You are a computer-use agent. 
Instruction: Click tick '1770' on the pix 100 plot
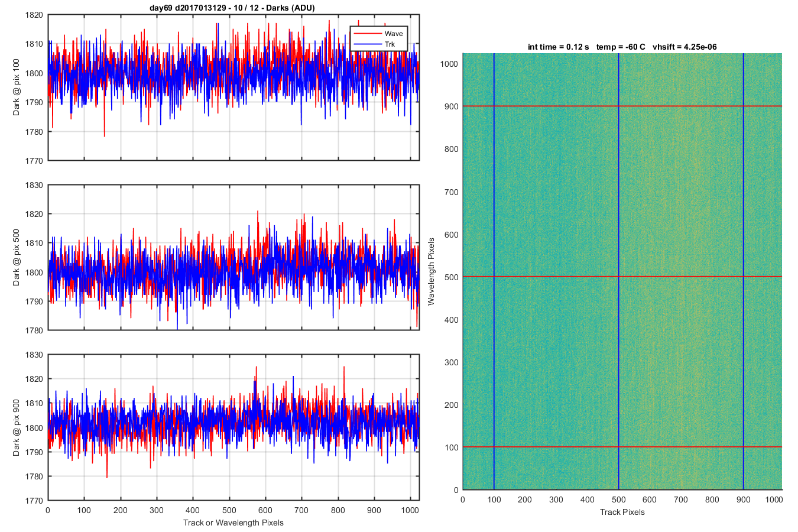click(34, 160)
